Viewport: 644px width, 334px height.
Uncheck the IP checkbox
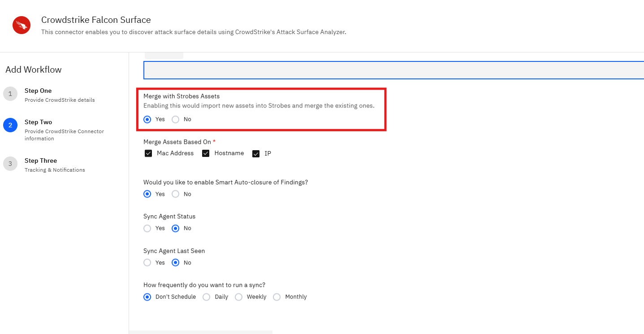256,154
